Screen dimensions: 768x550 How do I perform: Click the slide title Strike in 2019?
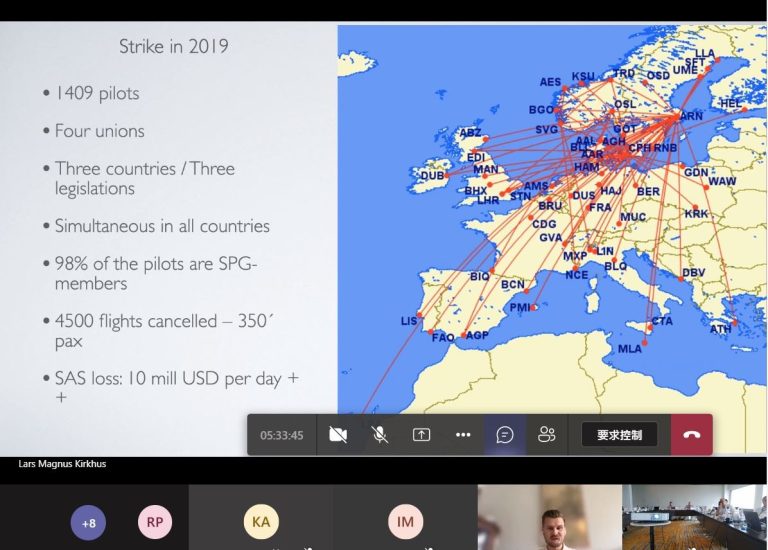click(174, 47)
